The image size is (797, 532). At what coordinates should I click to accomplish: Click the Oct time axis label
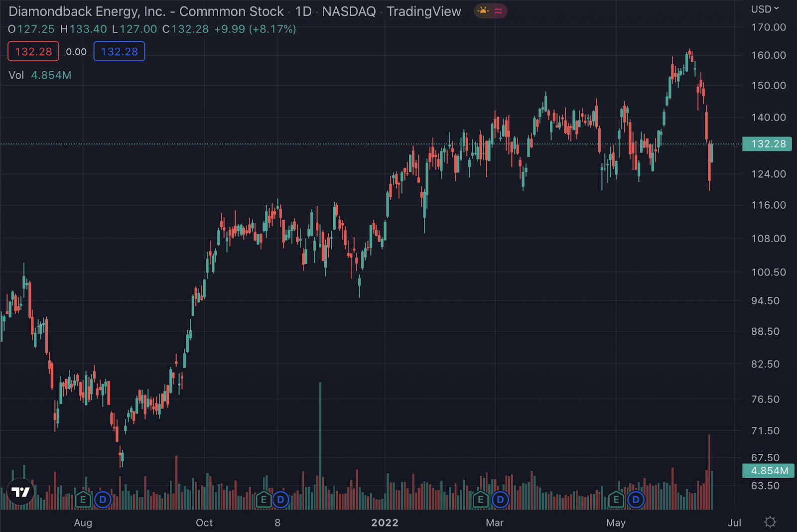coord(204,523)
